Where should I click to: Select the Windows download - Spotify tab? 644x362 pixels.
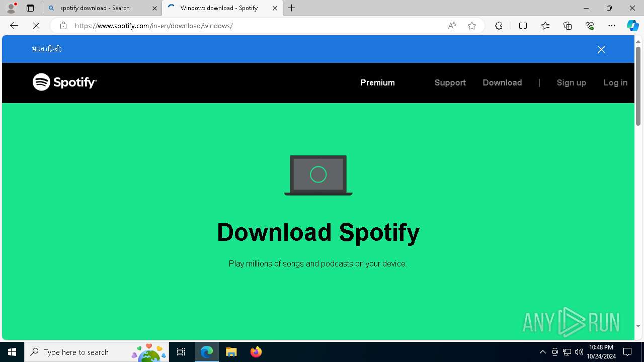pyautogui.click(x=222, y=8)
